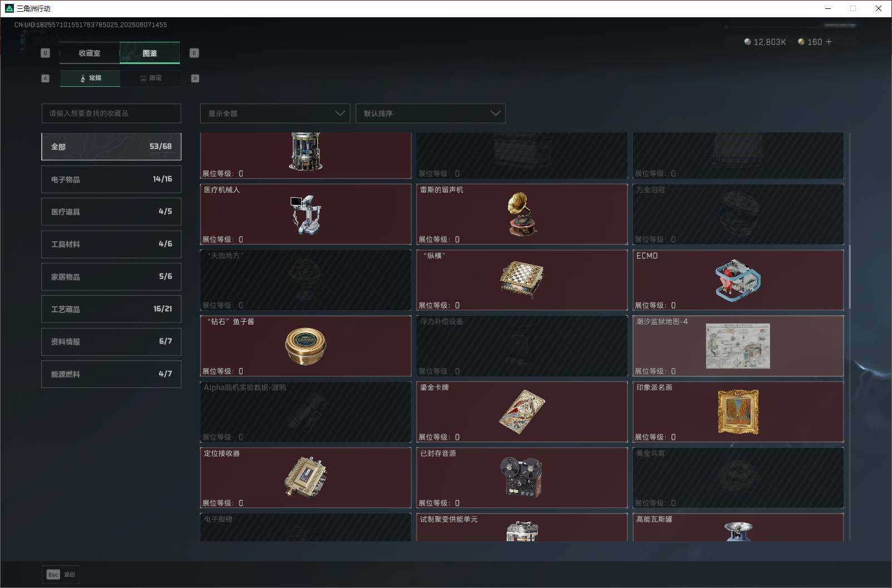Click the 12,803K currency amount
This screenshot has height=588, width=892.
(x=770, y=42)
